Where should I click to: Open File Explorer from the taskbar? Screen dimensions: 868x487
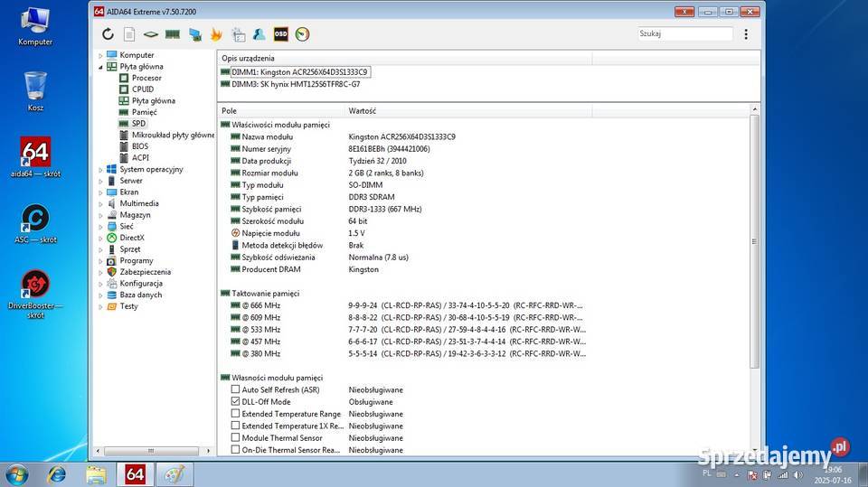click(97, 474)
